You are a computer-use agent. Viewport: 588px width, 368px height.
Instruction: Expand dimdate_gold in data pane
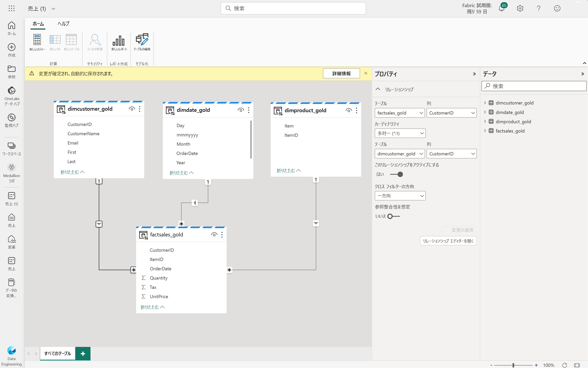485,112
